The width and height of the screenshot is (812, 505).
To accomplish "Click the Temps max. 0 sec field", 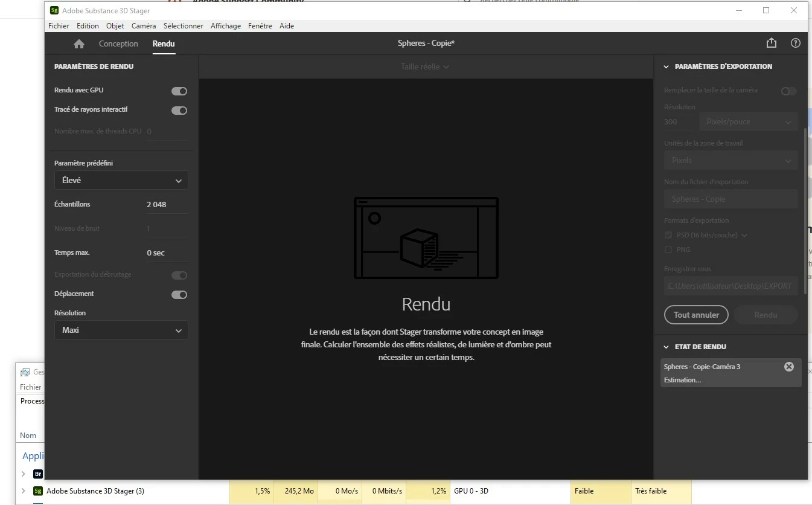I will pos(167,252).
